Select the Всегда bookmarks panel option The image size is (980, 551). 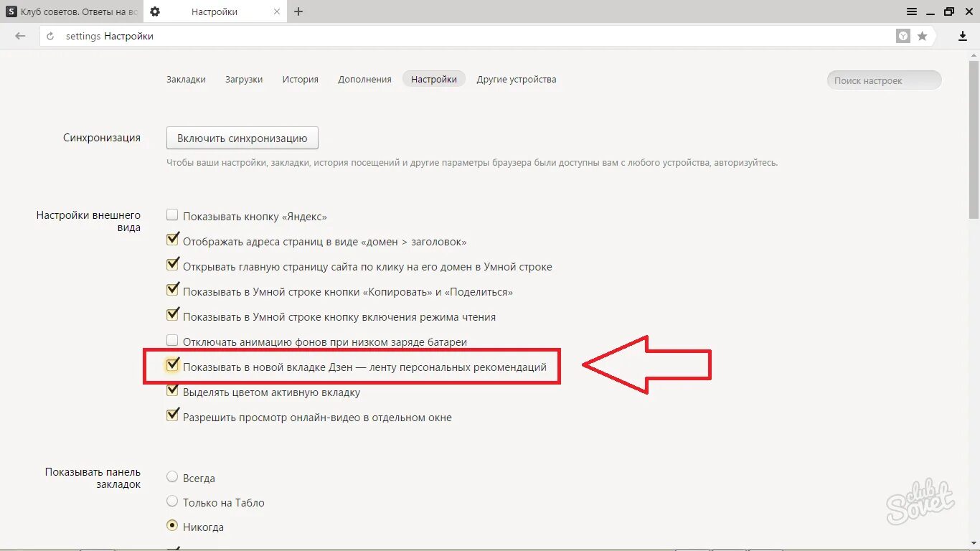pos(172,476)
